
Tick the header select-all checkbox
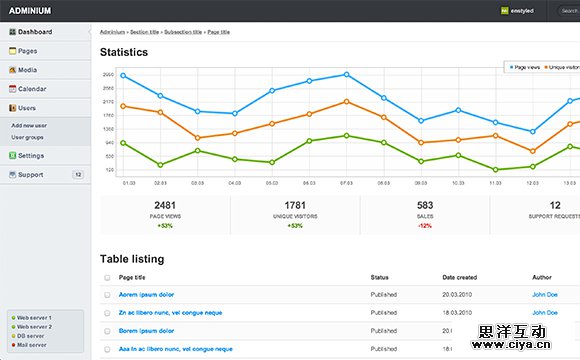coord(107,277)
